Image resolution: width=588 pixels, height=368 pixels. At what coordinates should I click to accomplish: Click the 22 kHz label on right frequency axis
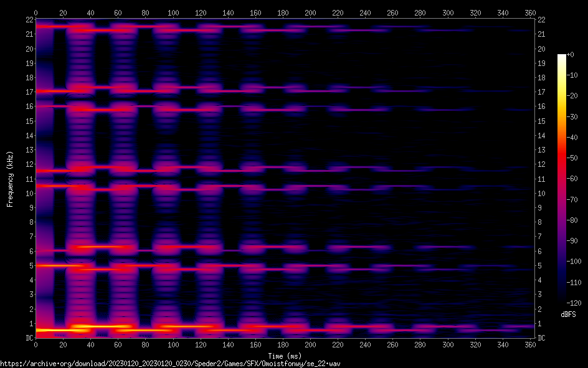pyautogui.click(x=542, y=20)
